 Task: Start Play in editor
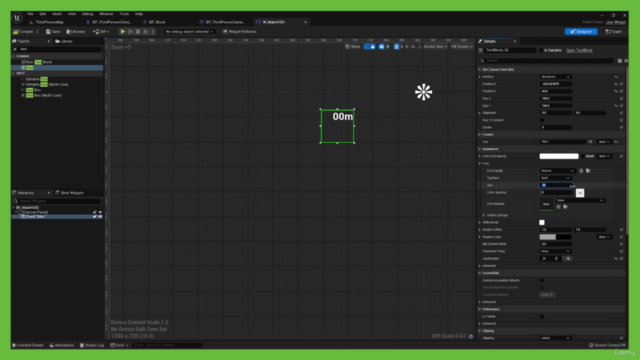pyautogui.click(x=123, y=31)
